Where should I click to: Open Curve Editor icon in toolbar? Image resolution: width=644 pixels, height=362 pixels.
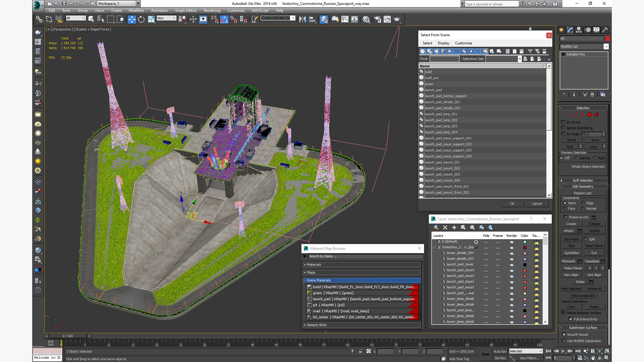point(345,19)
